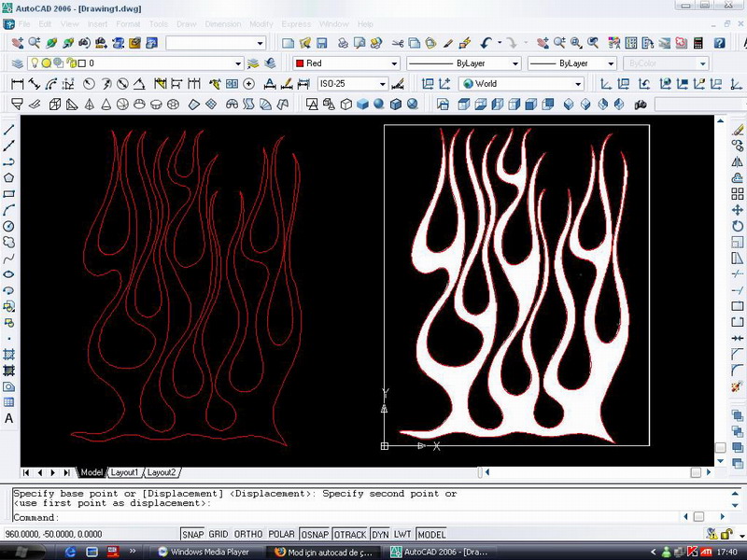Open the QuickCalc calculator icon
This screenshot has height=560, width=747.
(698, 43)
